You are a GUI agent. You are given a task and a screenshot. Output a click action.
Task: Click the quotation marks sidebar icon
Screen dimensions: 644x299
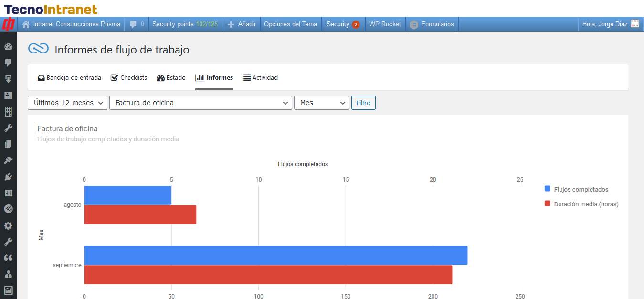click(8, 258)
